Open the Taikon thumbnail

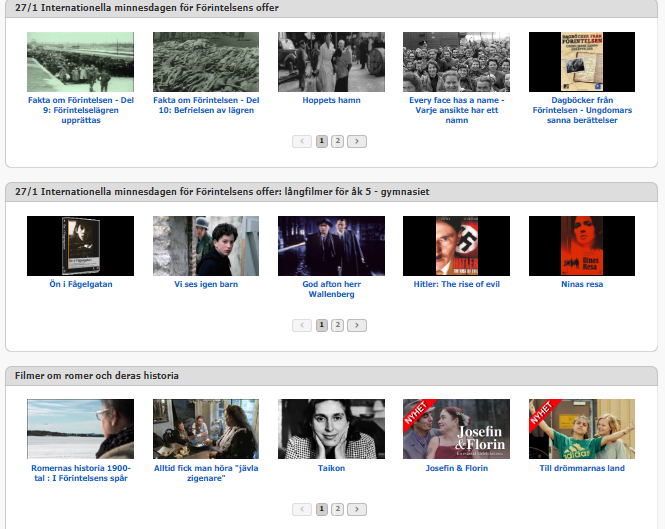click(332, 429)
